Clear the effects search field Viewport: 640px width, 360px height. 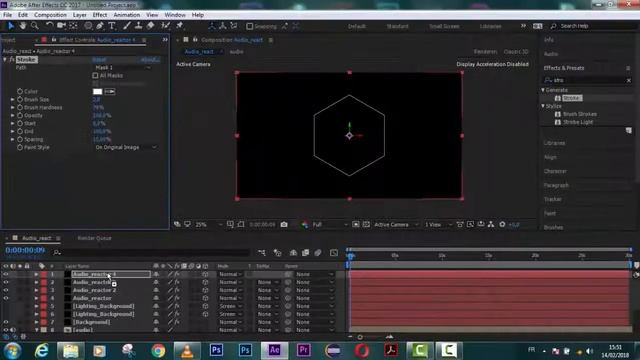tap(629, 80)
